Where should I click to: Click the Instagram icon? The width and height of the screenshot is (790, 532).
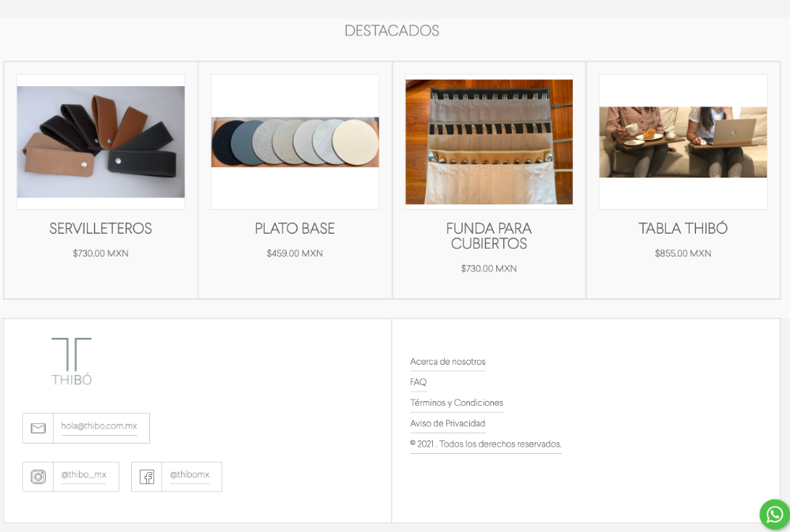pos(38,477)
